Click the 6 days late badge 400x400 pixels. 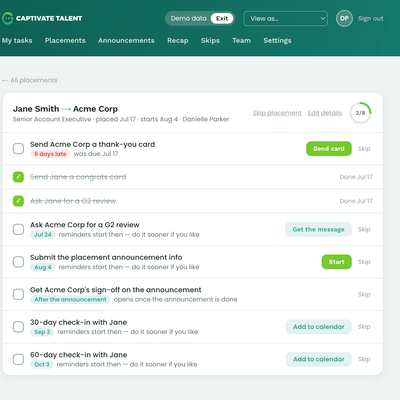coord(50,154)
